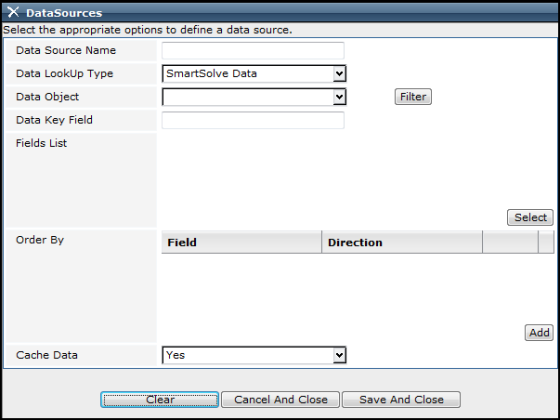Click Select button for Fields List
The height and width of the screenshot is (420, 560).
(530, 218)
